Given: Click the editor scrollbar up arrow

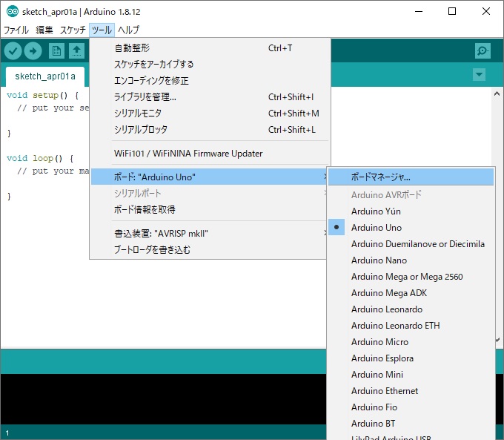Looking at the screenshot, I should point(497,93).
